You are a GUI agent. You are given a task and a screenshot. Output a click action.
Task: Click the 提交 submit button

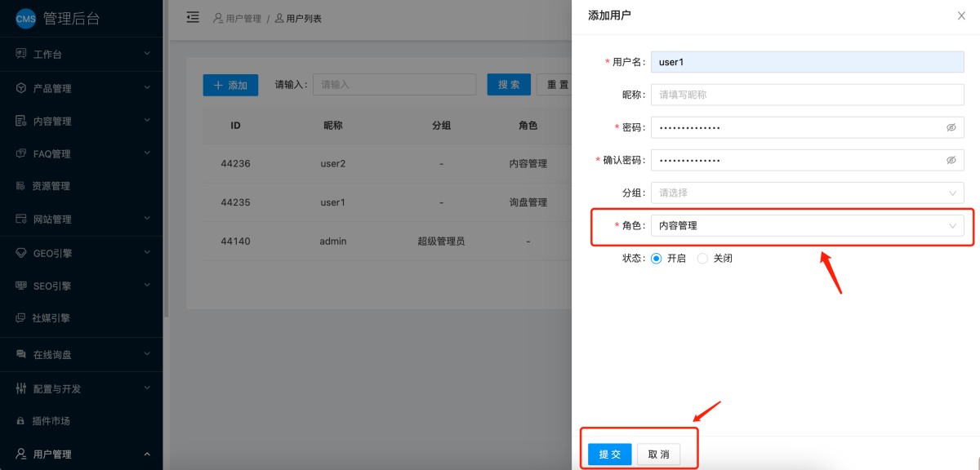point(609,454)
